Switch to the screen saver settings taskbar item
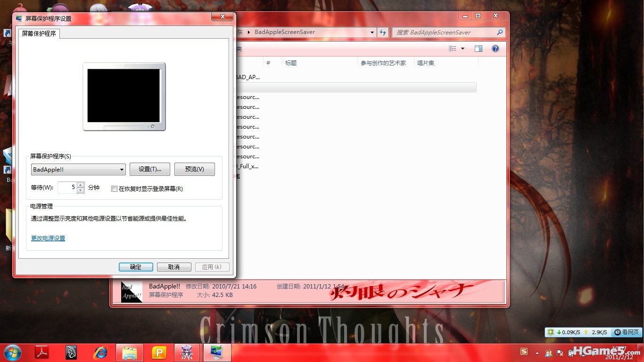644x362 pixels. (217, 353)
